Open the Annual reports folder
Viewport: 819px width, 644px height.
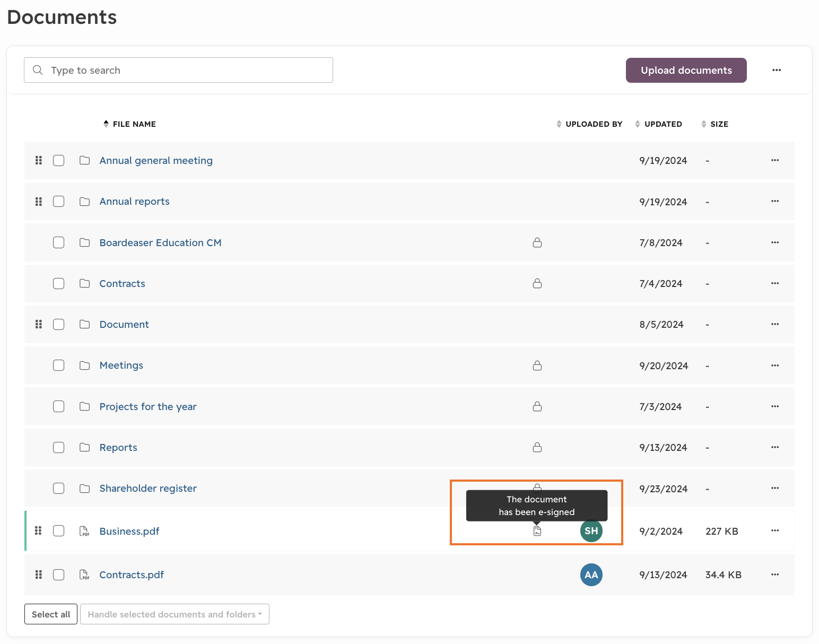click(x=135, y=202)
